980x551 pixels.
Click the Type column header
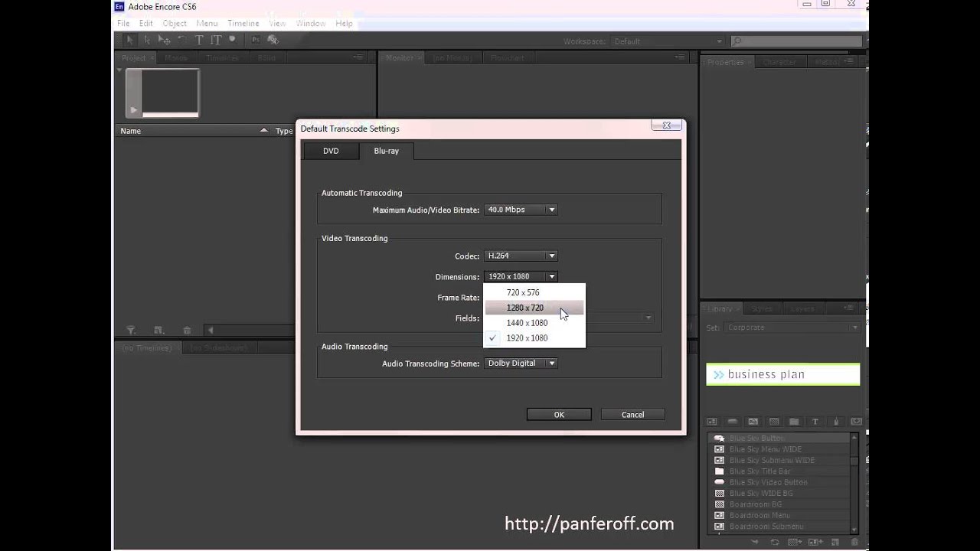point(284,131)
